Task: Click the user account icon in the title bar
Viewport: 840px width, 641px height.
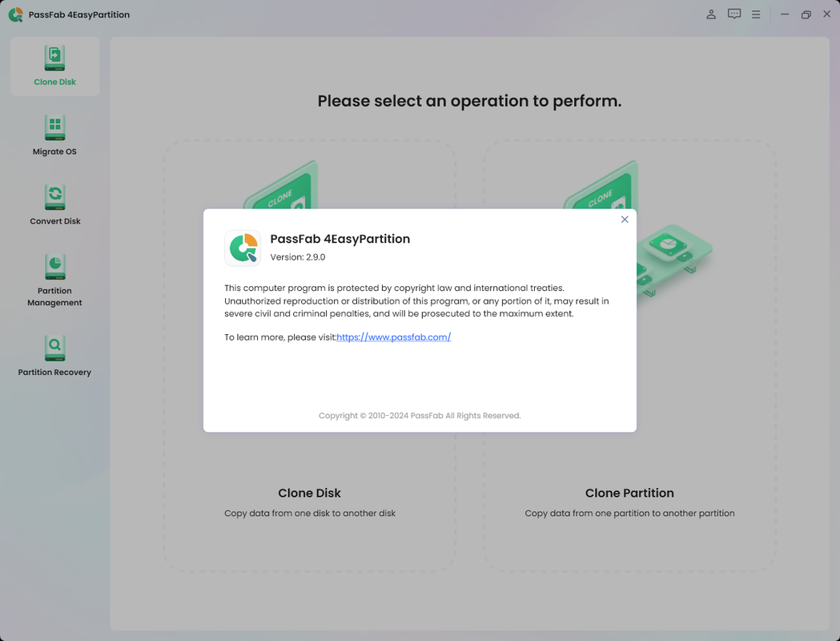Action: [711, 14]
